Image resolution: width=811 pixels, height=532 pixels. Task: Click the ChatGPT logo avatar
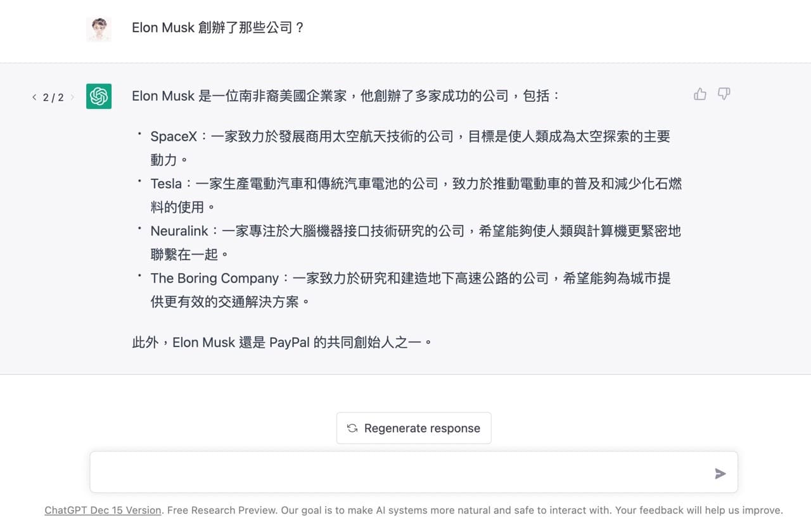coord(99,96)
